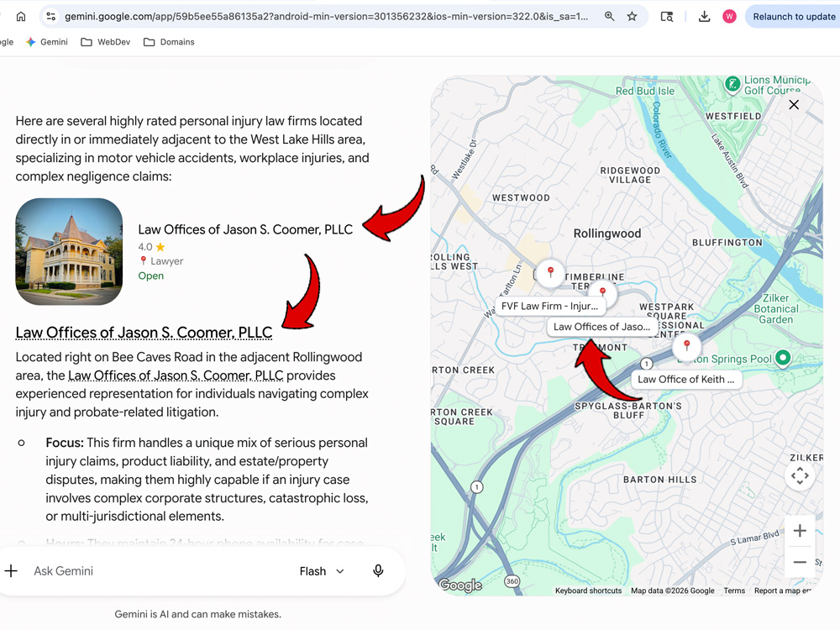Select the Law Offices of Jaso... map label
The width and height of the screenshot is (840, 630).
pos(601,327)
